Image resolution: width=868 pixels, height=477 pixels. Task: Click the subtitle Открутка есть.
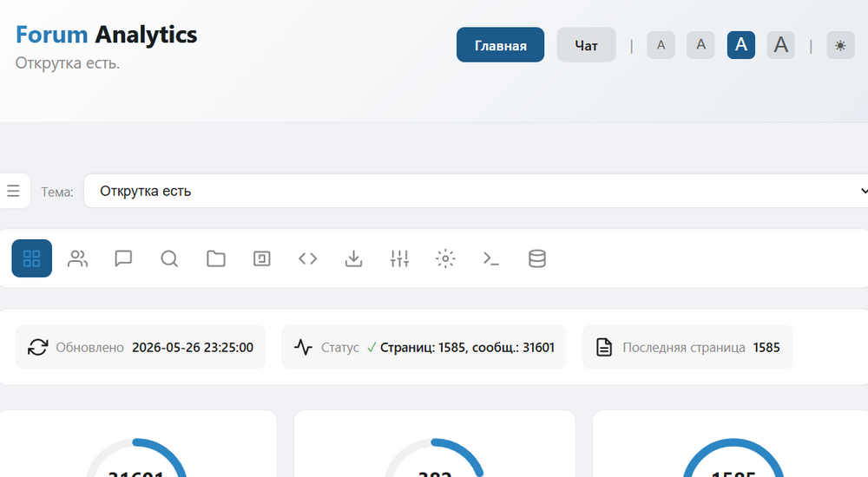tap(68, 63)
